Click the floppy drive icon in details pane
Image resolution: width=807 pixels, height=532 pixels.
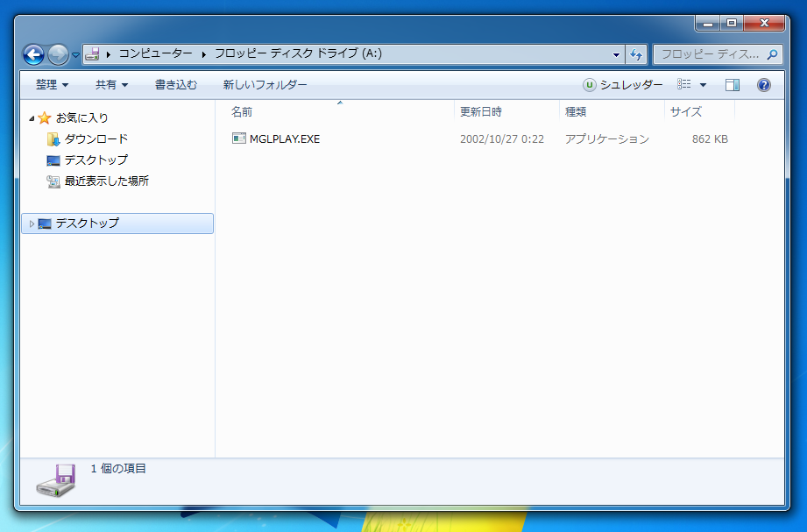56,480
